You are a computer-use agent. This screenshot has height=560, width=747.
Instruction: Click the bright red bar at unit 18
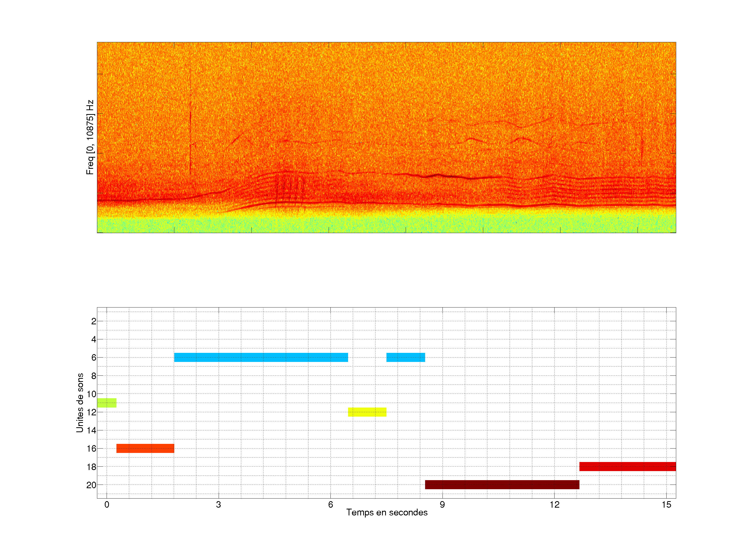tap(627, 466)
